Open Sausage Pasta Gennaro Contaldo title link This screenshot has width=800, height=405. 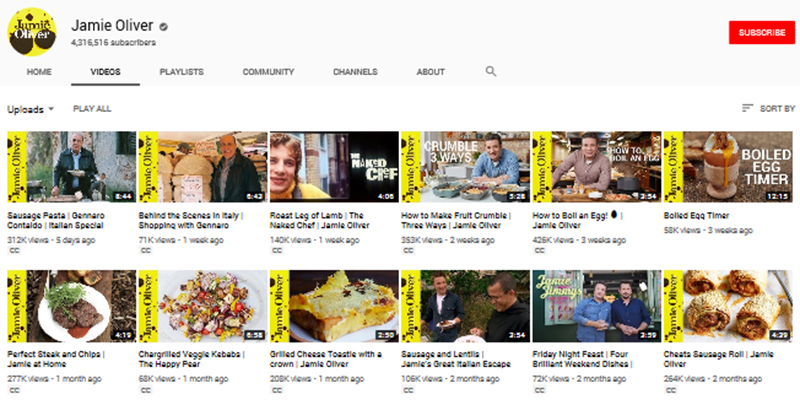coord(56,220)
